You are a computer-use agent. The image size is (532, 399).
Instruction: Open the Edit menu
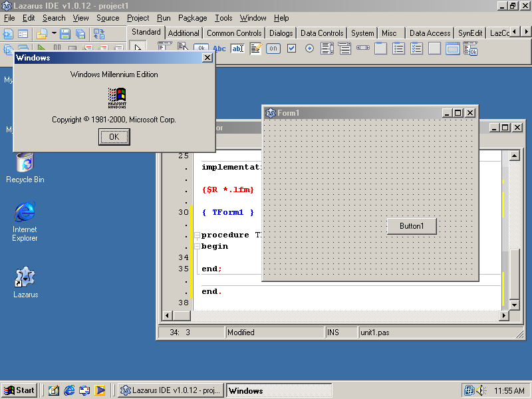tap(29, 18)
